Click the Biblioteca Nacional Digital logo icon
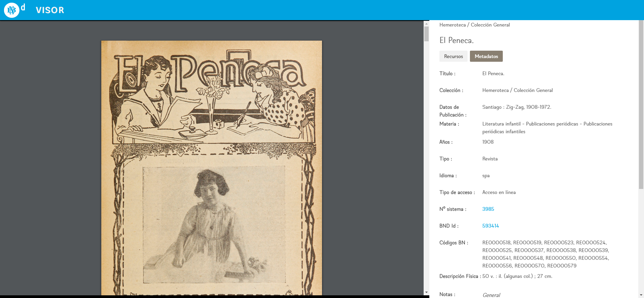This screenshot has height=298, width=644. (x=12, y=10)
